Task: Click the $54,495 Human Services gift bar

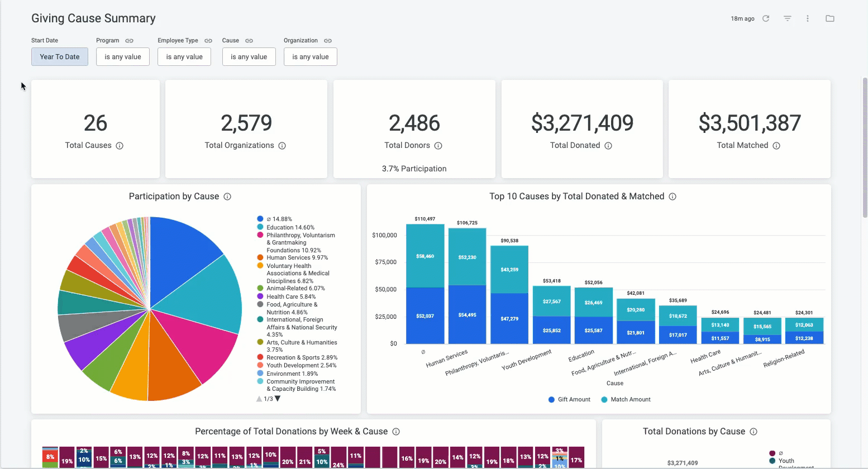Action: pos(468,315)
